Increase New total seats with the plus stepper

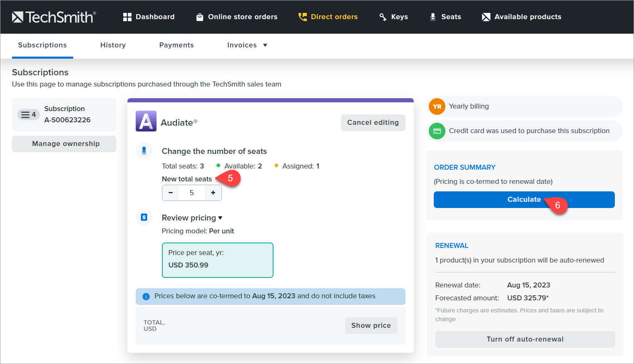click(213, 193)
